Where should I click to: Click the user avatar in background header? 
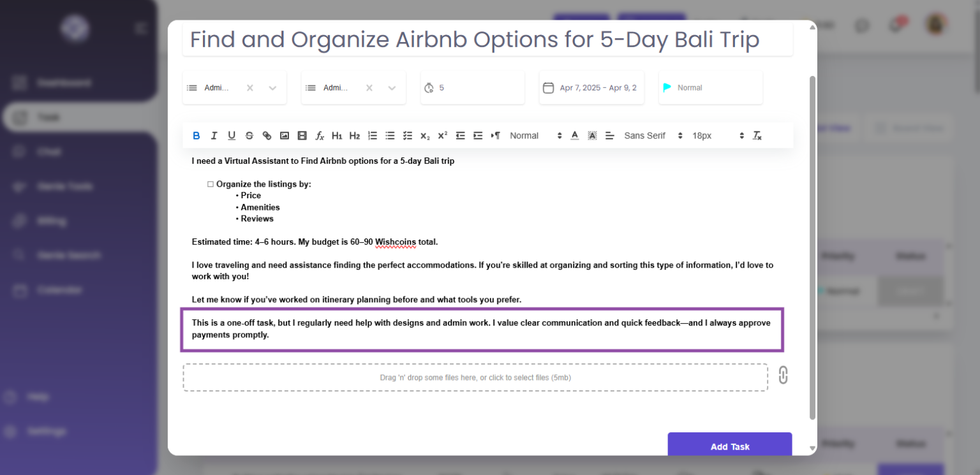936,25
